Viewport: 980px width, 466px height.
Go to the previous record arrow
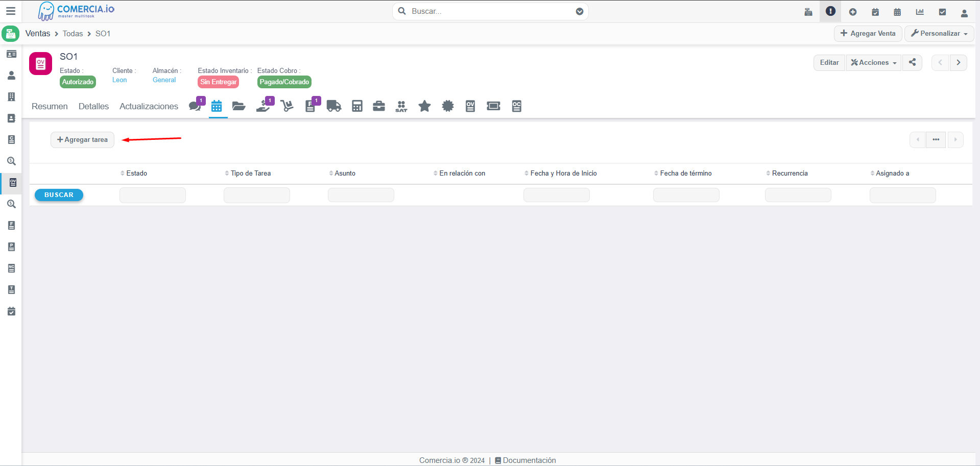click(940, 62)
